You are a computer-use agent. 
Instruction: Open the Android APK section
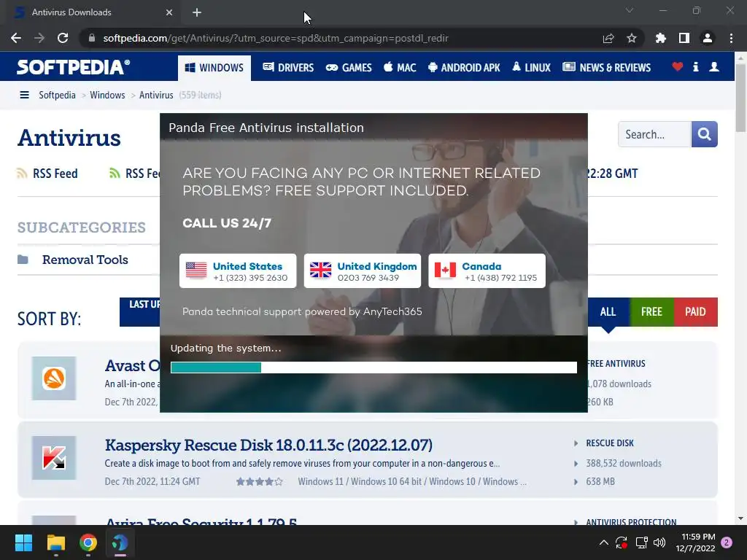tap(464, 68)
